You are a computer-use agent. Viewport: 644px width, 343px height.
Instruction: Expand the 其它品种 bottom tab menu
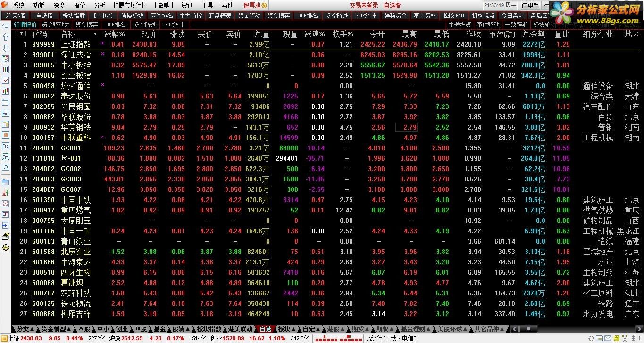click(x=490, y=329)
